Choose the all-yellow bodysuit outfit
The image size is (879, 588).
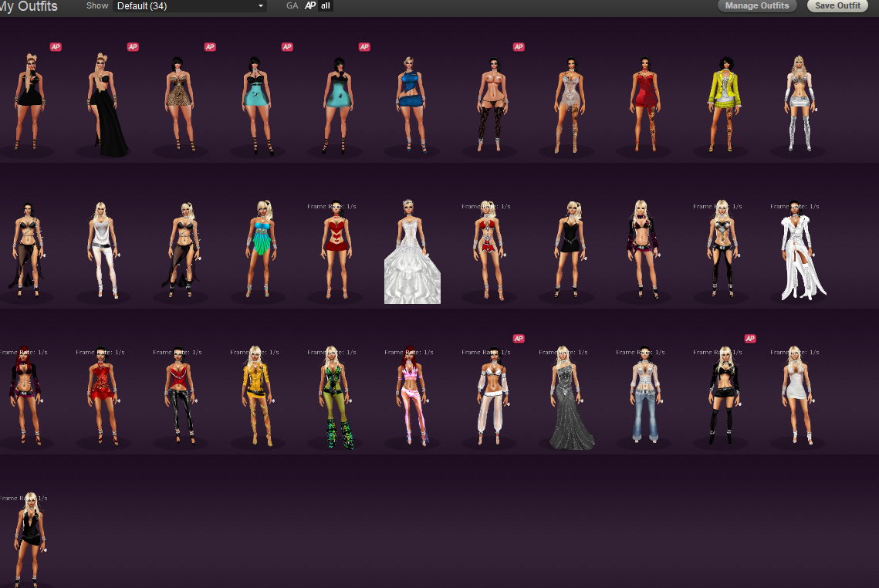click(258, 397)
